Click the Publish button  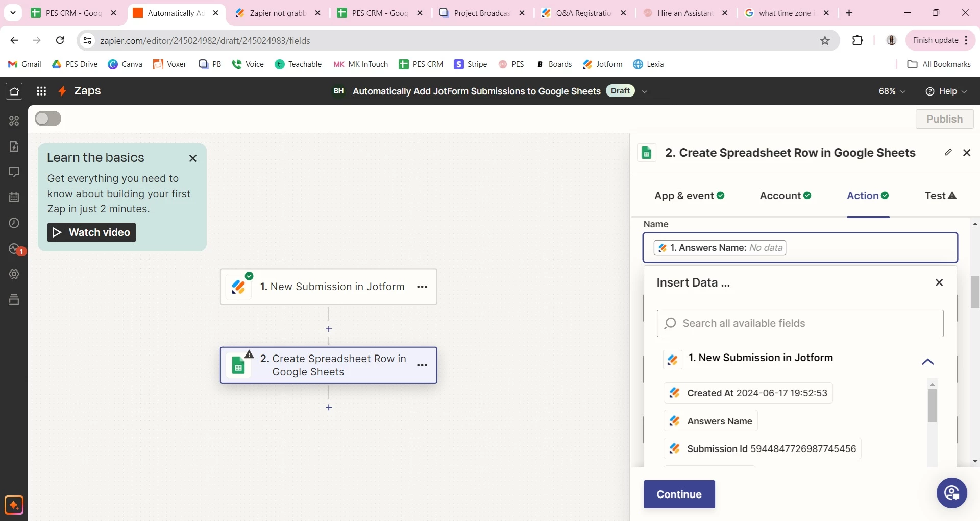tap(944, 119)
